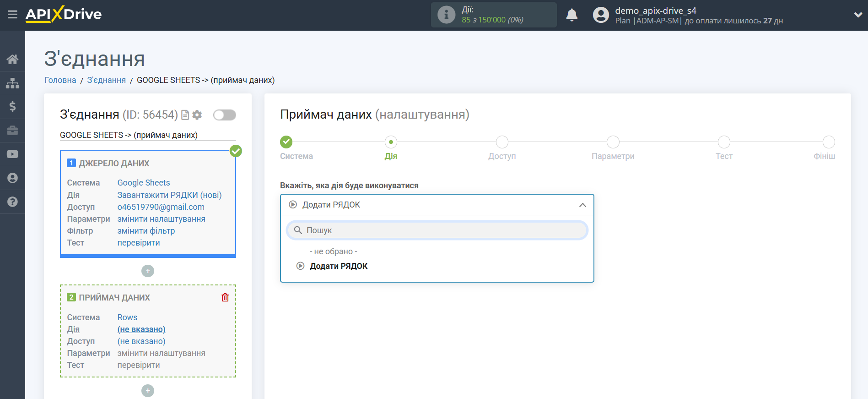The width and height of the screenshot is (868, 399).
Task: Open the notifications bell
Action: pyautogui.click(x=571, y=15)
